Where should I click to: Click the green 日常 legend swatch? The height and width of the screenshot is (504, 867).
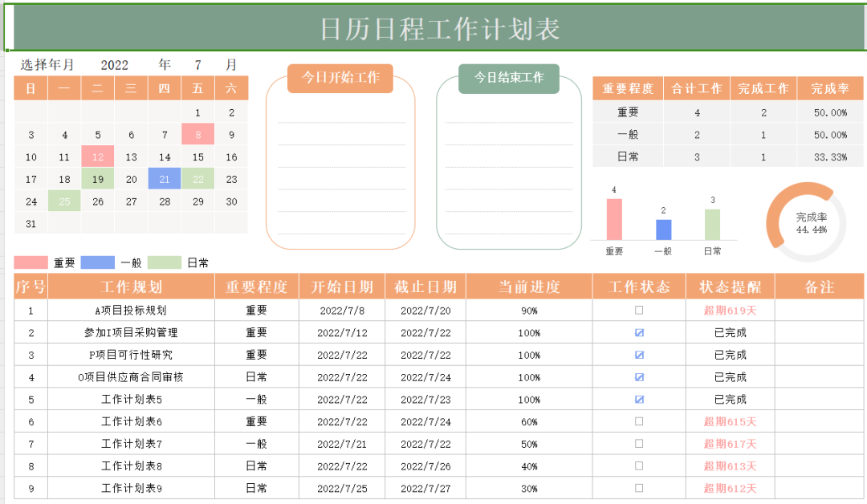(x=165, y=262)
